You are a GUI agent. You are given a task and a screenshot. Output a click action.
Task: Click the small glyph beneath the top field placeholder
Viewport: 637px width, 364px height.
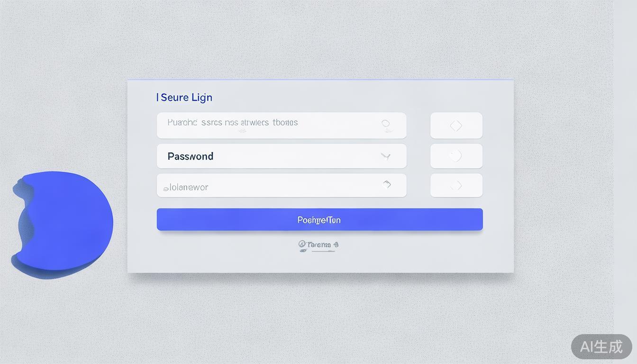point(242,130)
